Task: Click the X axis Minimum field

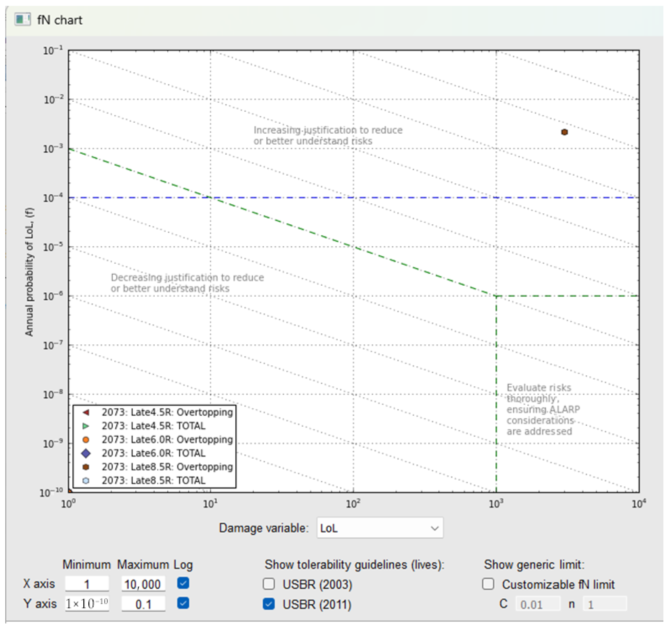Action: pyautogui.click(x=87, y=584)
